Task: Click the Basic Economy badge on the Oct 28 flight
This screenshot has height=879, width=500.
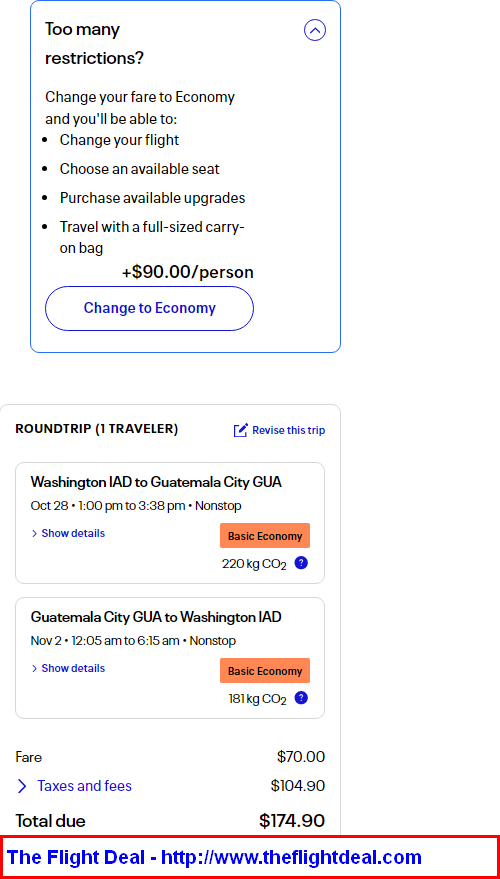Action: click(265, 536)
